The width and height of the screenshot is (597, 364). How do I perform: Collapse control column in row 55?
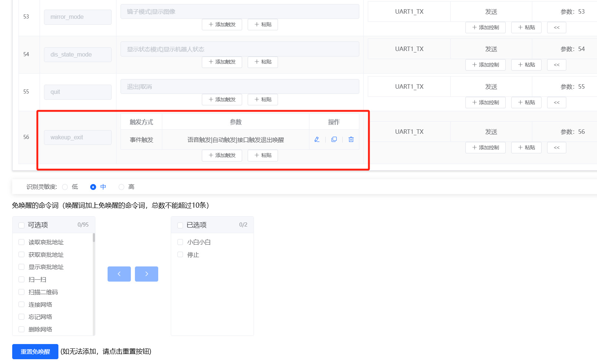[x=557, y=102]
